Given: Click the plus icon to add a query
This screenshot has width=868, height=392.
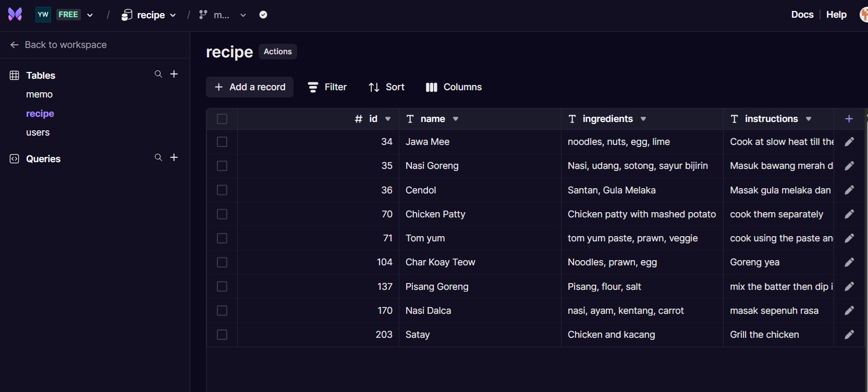Looking at the screenshot, I should tap(174, 158).
